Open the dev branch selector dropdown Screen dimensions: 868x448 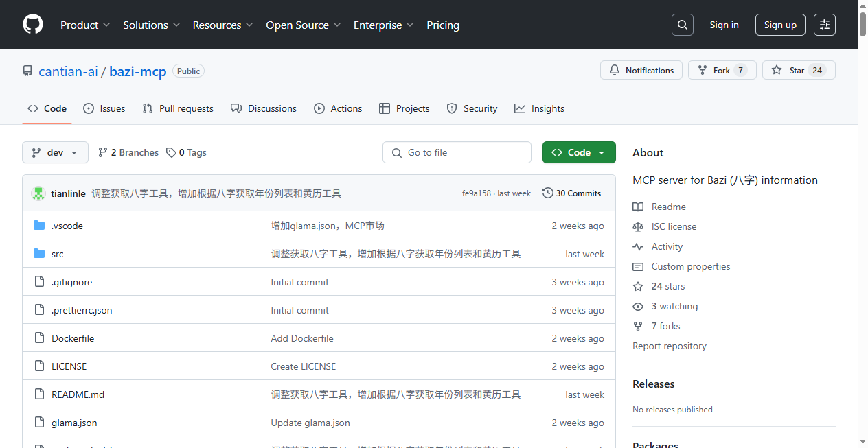[55, 152]
